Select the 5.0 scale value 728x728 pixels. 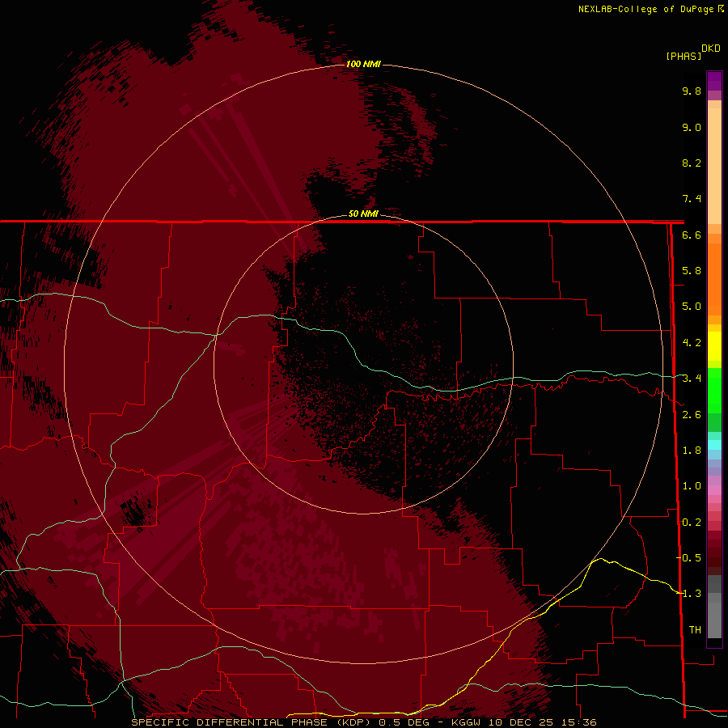pyautogui.click(x=692, y=307)
